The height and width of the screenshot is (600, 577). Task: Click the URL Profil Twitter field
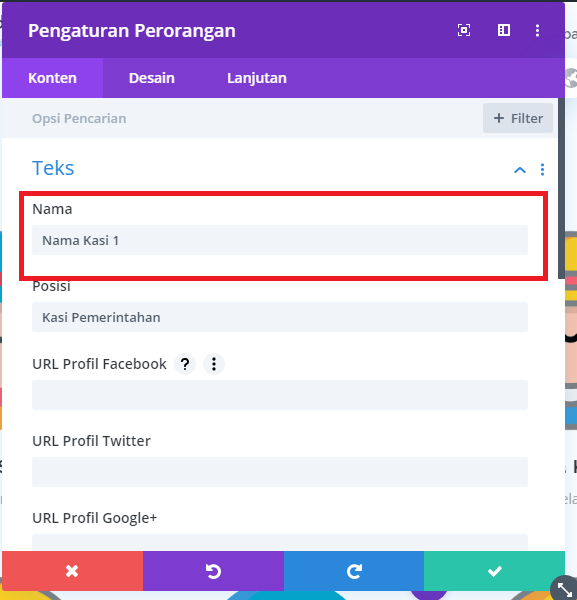coord(280,472)
